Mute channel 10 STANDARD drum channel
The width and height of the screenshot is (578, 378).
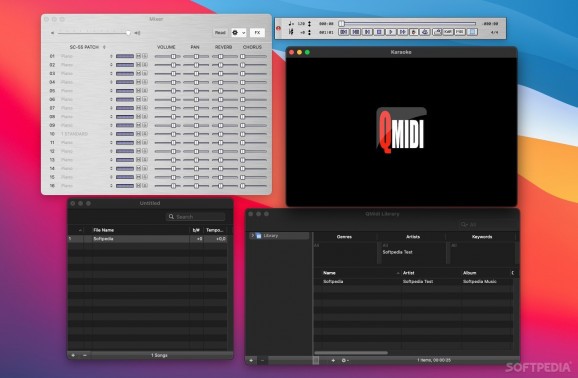(139, 134)
